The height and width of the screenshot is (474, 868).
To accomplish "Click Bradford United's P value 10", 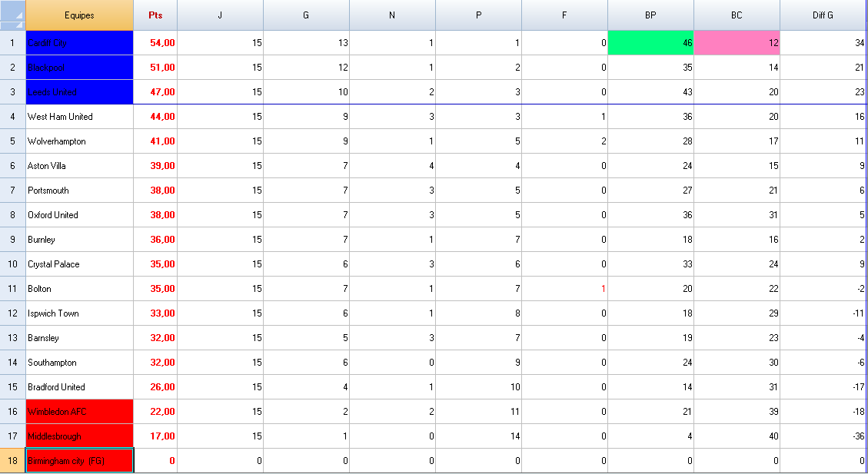I will point(478,387).
